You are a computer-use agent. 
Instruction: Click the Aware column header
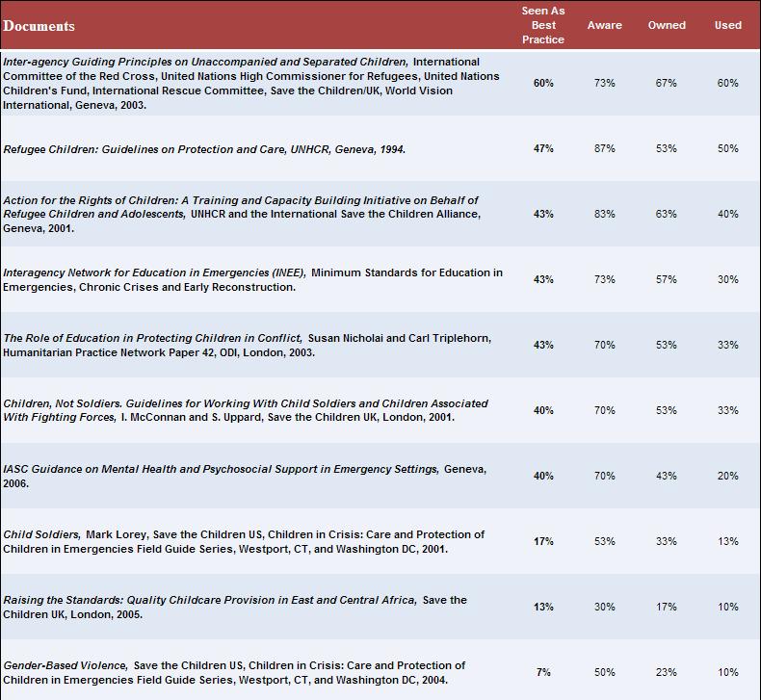tap(604, 25)
